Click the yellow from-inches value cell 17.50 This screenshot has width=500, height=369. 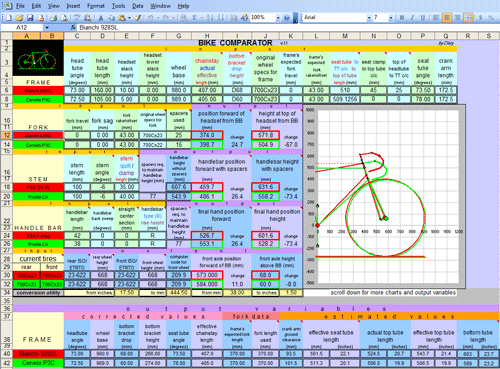pyautogui.click(x=127, y=293)
